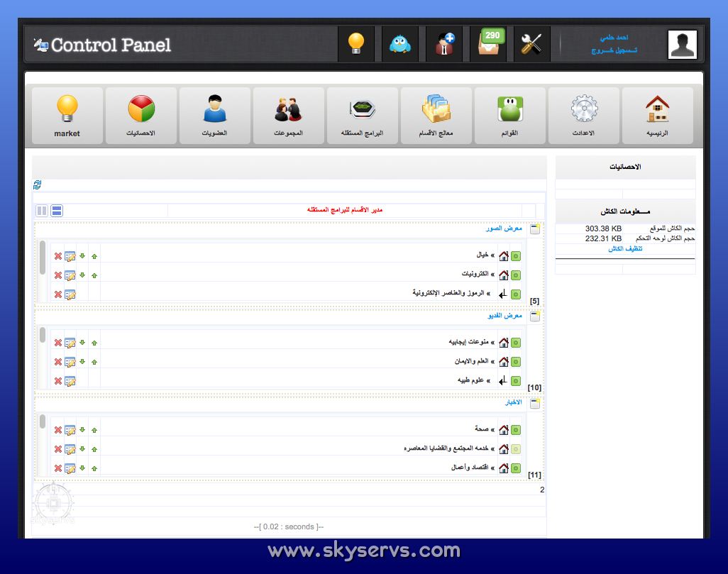Viewport: 728px width, 574px height.
Task: Toggle status of خدمه المجتمع والقضايا المعاصره
Action: [x=516, y=449]
